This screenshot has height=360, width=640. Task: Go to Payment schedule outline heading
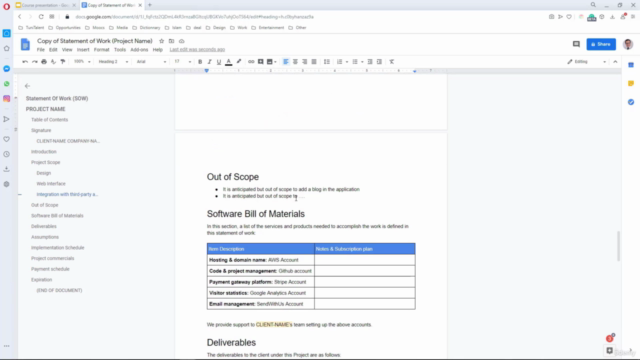[50, 269]
